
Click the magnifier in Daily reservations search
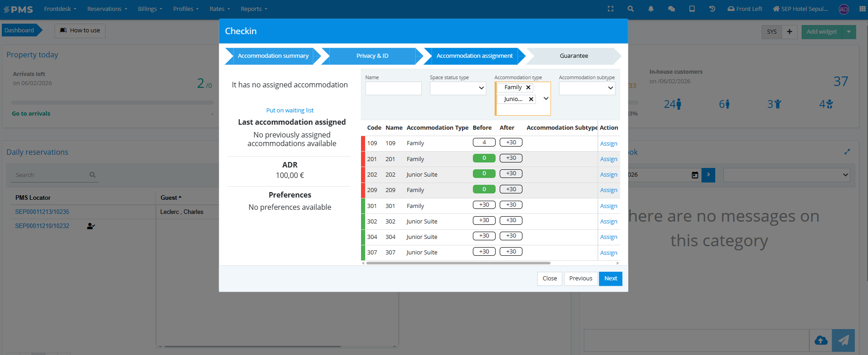(93, 175)
